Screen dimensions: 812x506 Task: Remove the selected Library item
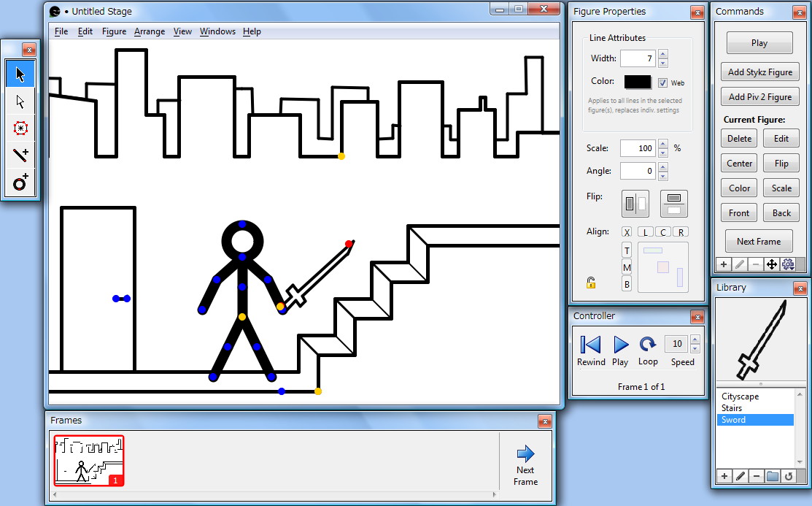(x=756, y=476)
